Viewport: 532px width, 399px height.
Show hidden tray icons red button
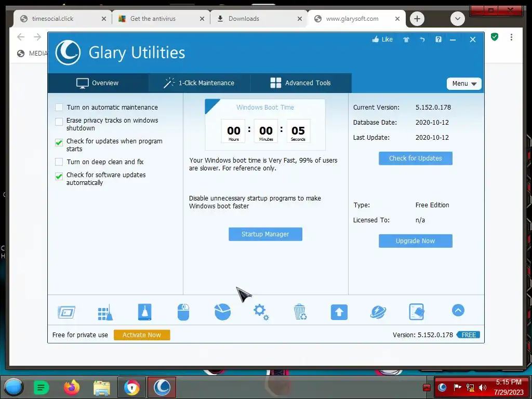coord(427,388)
